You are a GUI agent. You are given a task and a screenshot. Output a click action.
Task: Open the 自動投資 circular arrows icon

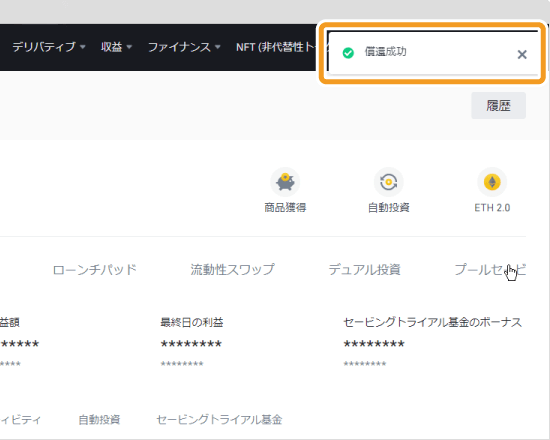pyautogui.click(x=389, y=182)
